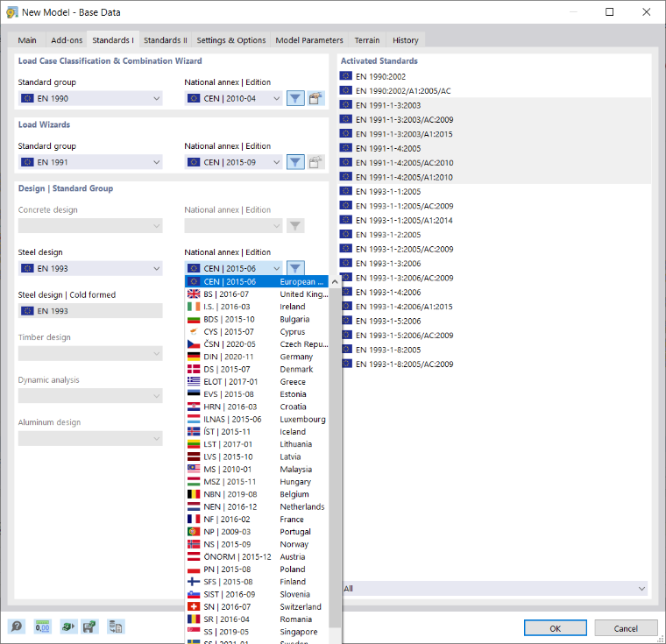The image size is (666, 644).
Task: Select I.S. | 2016-03 Ireland annex
Action: (x=257, y=307)
